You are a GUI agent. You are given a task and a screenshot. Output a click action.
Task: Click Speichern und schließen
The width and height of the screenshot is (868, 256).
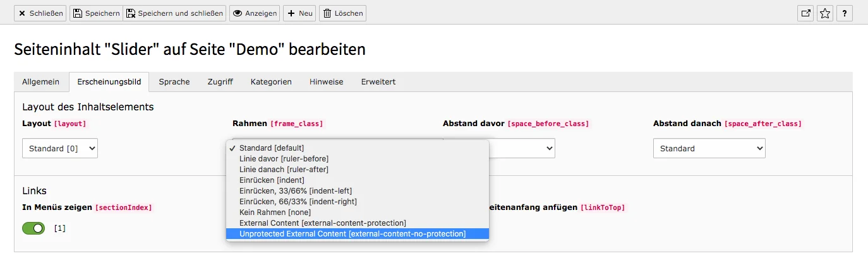(x=174, y=13)
